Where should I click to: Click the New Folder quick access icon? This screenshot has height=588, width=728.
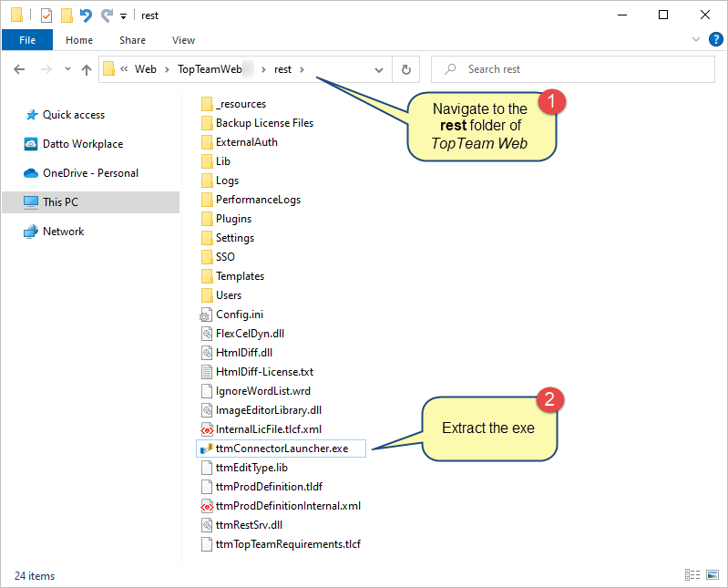click(x=67, y=15)
